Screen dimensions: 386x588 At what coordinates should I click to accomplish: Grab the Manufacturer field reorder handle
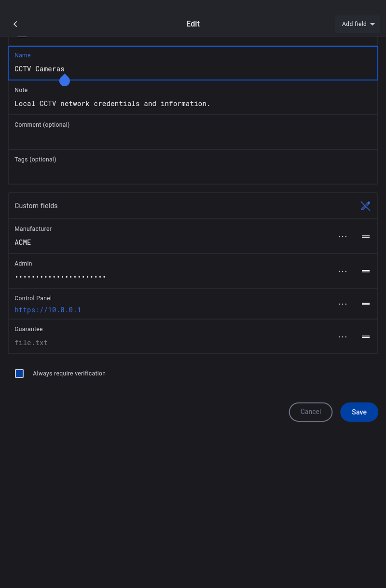[366, 237]
